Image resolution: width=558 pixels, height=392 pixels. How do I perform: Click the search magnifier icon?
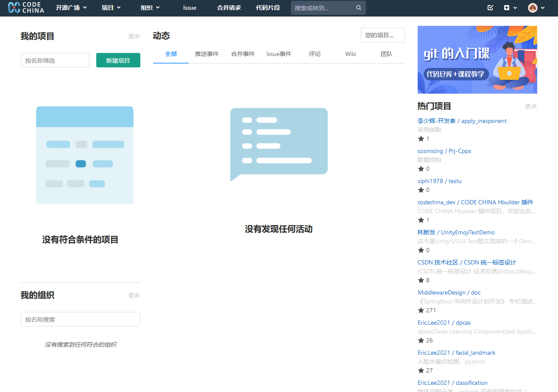tap(359, 8)
